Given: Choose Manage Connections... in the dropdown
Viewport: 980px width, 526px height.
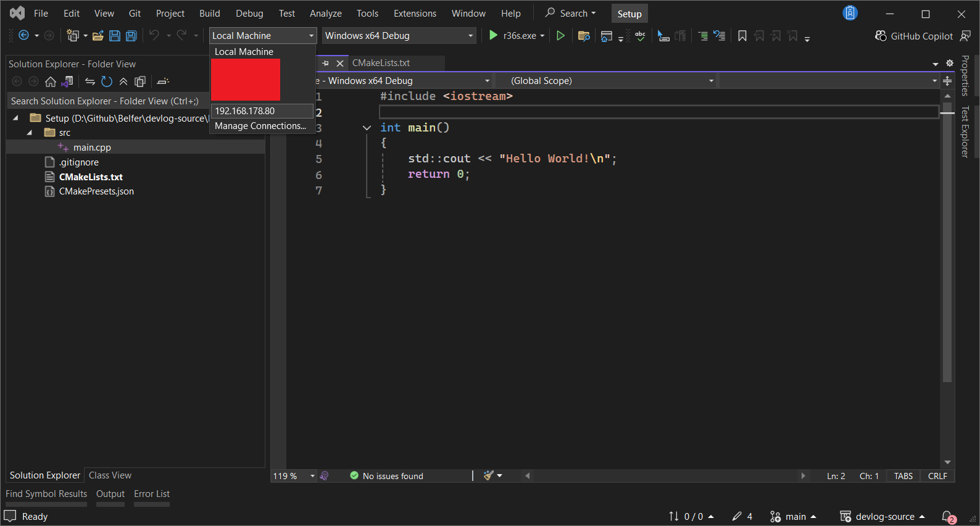Looking at the screenshot, I should click(262, 126).
